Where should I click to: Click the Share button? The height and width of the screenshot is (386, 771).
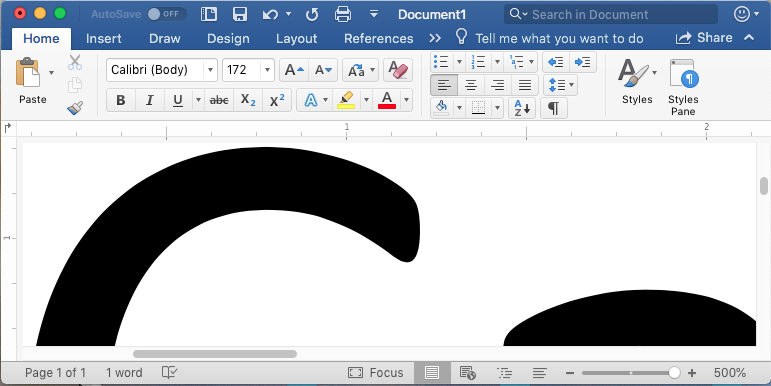pos(704,38)
